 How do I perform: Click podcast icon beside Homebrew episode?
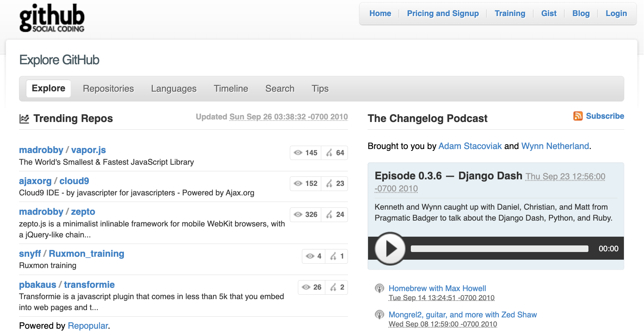click(x=379, y=289)
